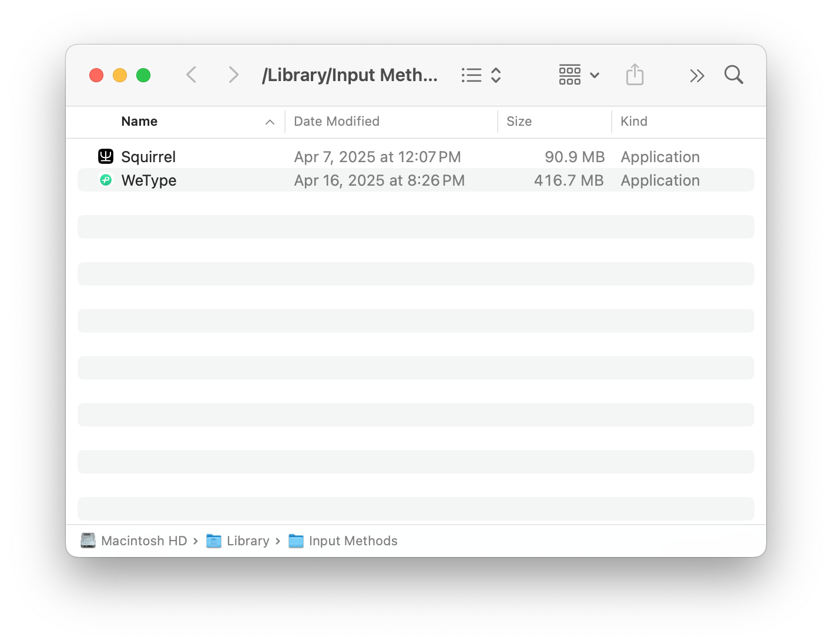Click the Application kind in WeType row
The height and width of the screenshot is (644, 832).
point(660,180)
